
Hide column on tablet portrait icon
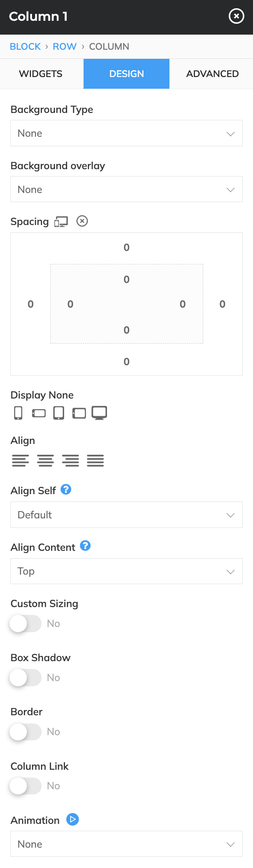[x=58, y=413]
